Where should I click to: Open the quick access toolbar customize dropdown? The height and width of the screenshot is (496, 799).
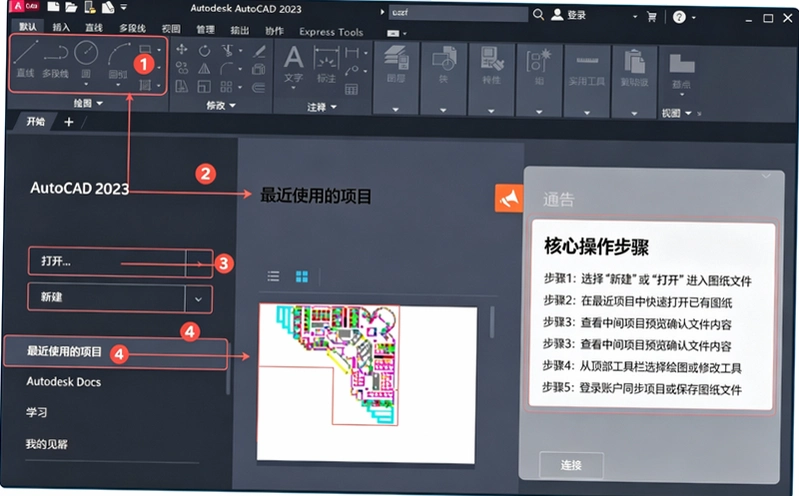pos(124,7)
